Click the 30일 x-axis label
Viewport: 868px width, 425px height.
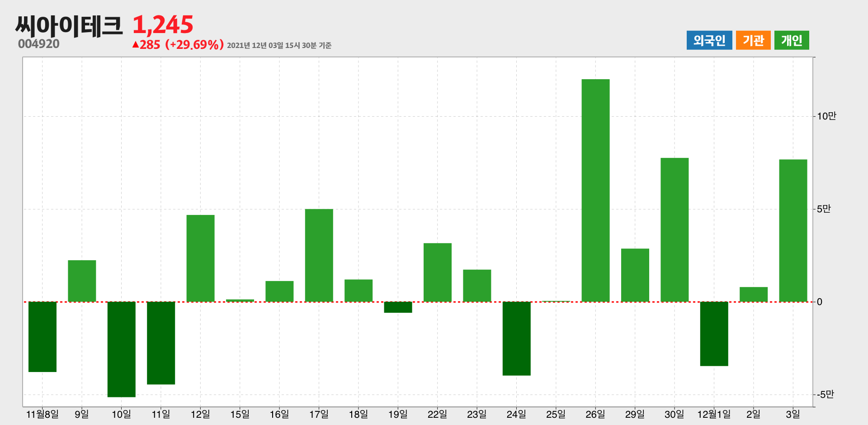tap(675, 414)
